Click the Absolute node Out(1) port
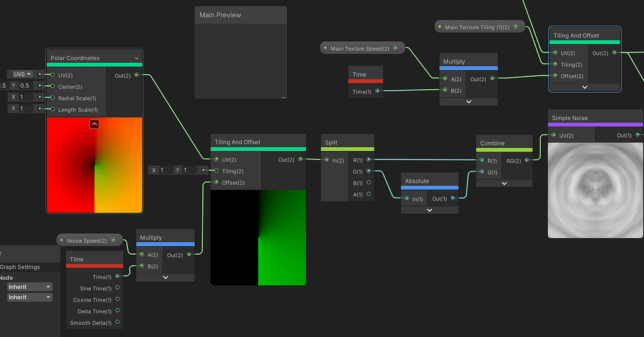 click(453, 199)
